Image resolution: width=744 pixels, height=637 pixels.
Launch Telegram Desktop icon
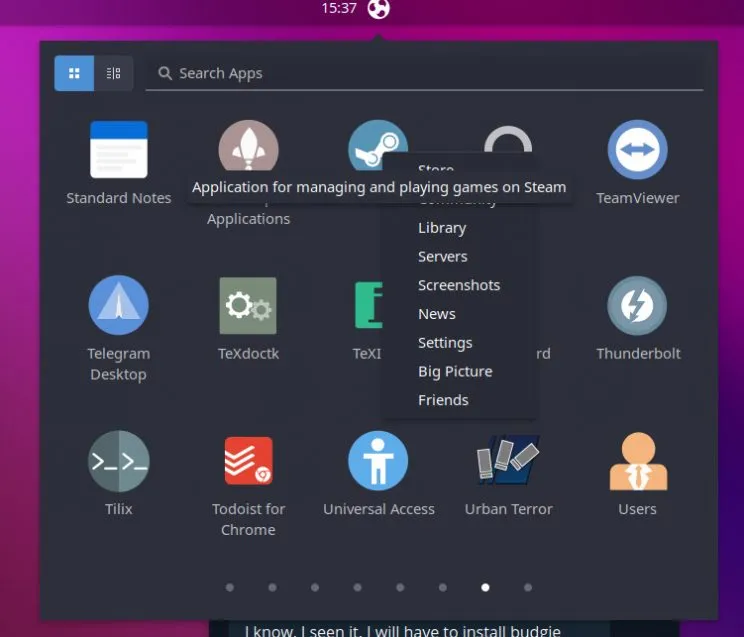click(119, 305)
